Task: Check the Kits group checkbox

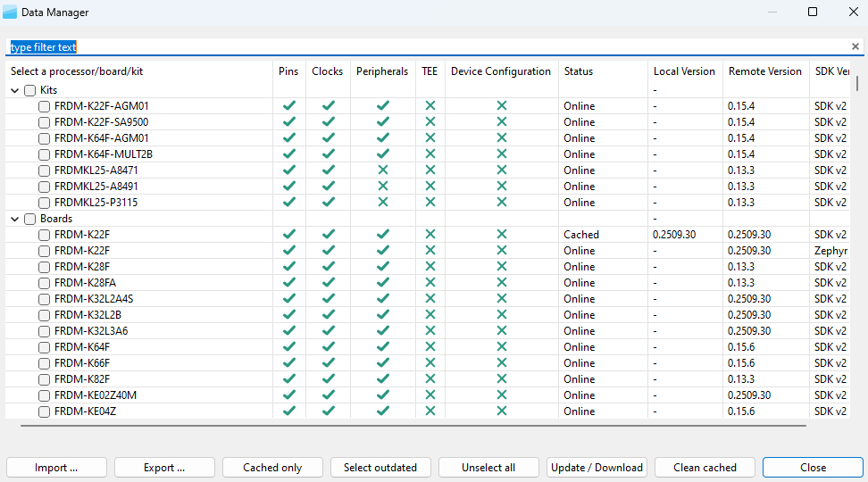Action: 29,90
